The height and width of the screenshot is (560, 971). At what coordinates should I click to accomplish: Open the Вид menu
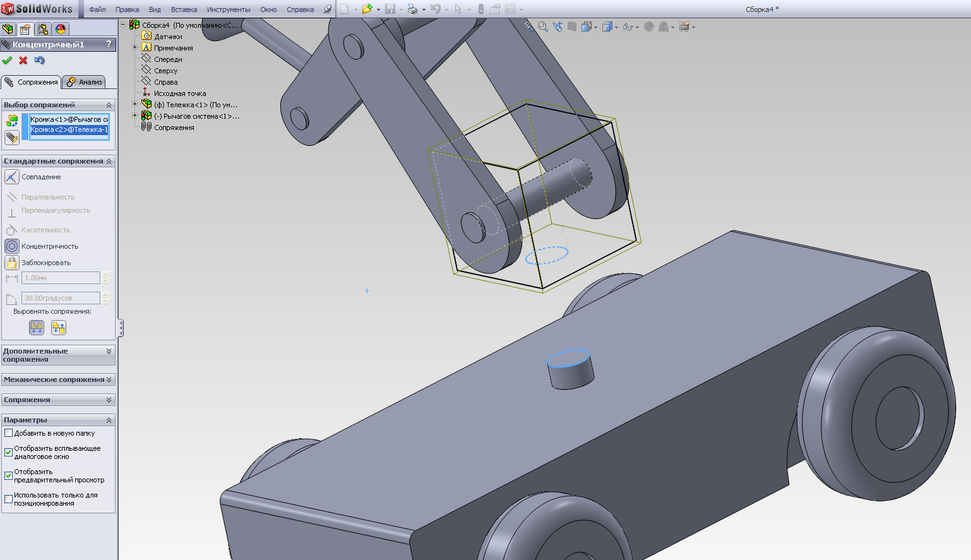click(155, 9)
